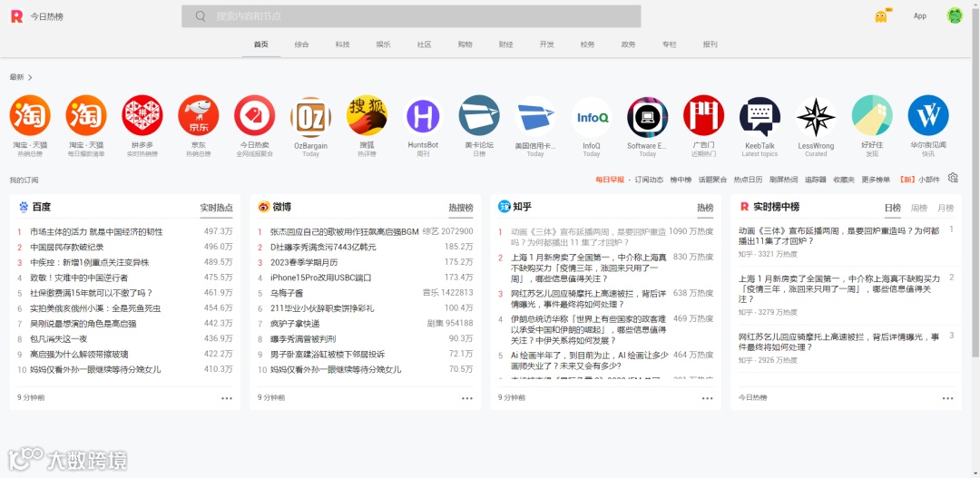This screenshot has width=980, height=478.
Task: Open 中国居民存款破纪录 headline
Action: coord(67,247)
